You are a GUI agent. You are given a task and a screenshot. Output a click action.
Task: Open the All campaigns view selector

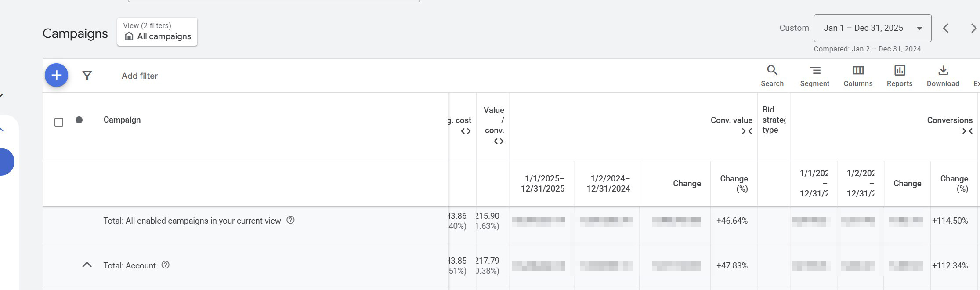[157, 32]
